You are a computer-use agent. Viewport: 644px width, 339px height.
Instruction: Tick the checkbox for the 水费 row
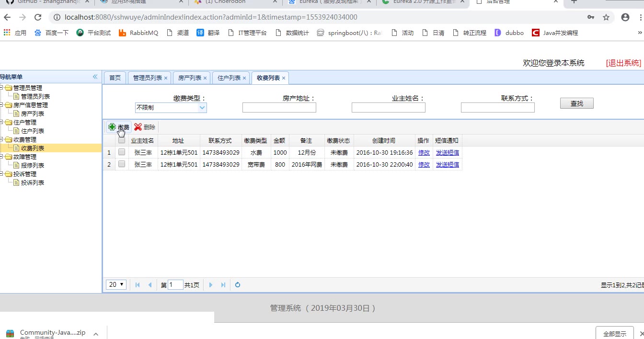click(x=122, y=152)
